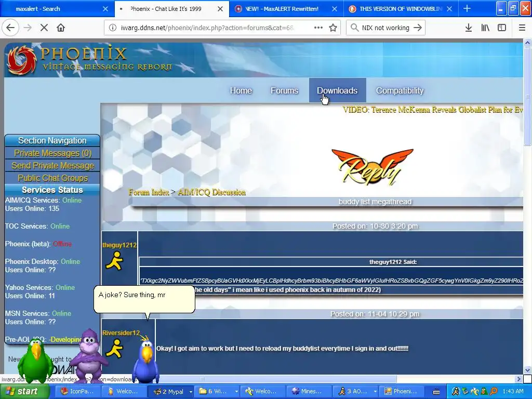Click the green parrot desktop character
532x399 pixels.
click(35, 361)
